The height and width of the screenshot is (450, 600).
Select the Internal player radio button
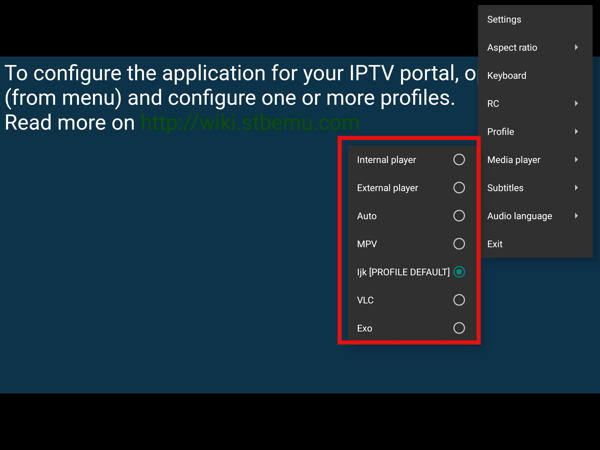click(x=459, y=160)
